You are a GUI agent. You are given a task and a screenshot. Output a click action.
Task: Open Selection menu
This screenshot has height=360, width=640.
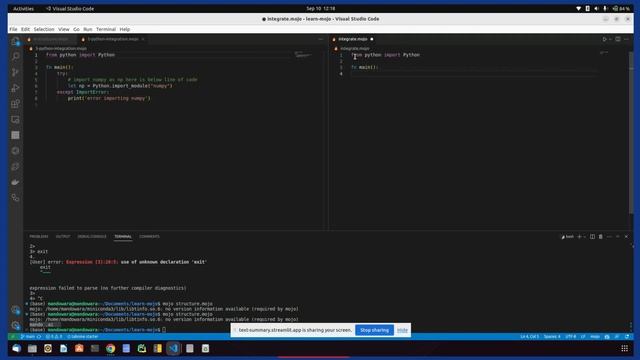tap(44, 29)
